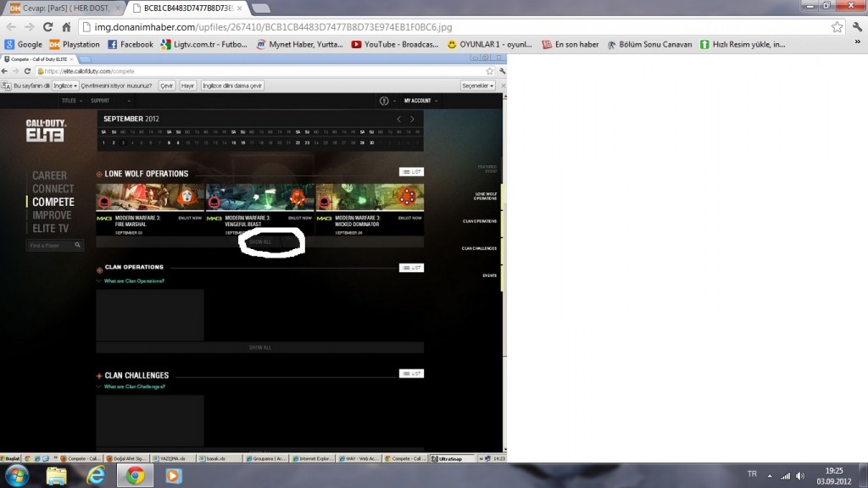The width and height of the screenshot is (868, 488).
Task: Expand the TITLES menu
Action: pyautogui.click(x=72, y=101)
